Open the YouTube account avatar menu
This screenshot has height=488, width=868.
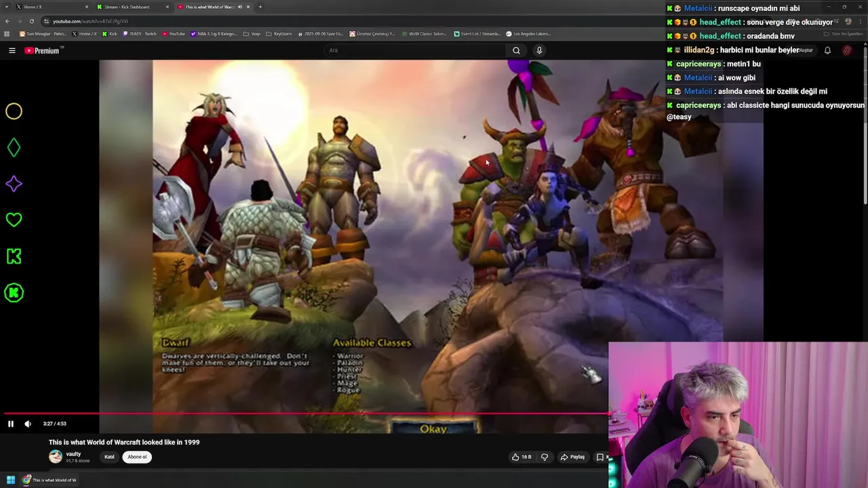847,50
